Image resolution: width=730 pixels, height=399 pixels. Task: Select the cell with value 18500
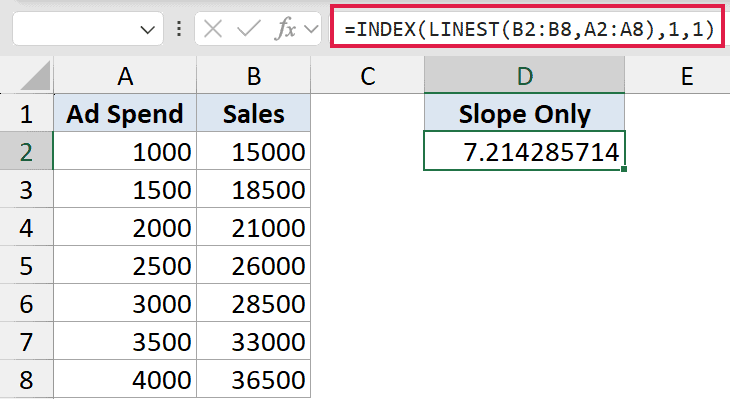pyautogui.click(x=253, y=189)
